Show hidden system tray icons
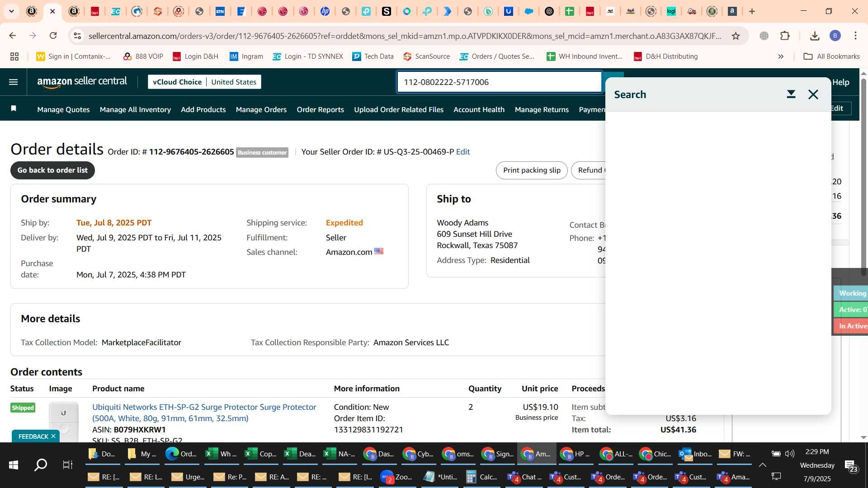 [x=762, y=465]
